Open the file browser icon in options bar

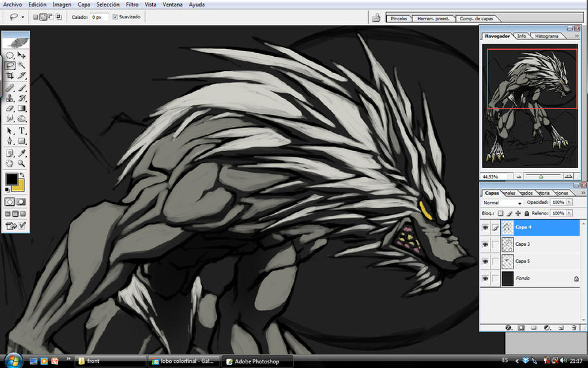376,18
